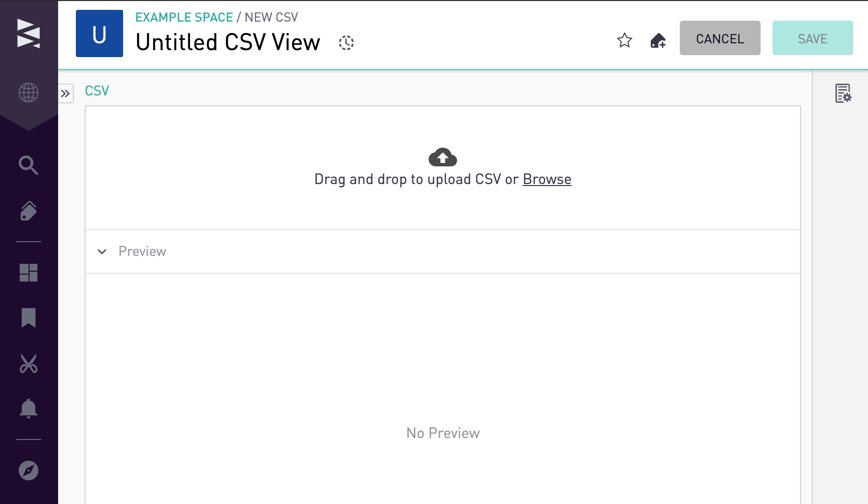The width and height of the screenshot is (868, 504).
Task: Click the CANCEL button
Action: coord(720,38)
